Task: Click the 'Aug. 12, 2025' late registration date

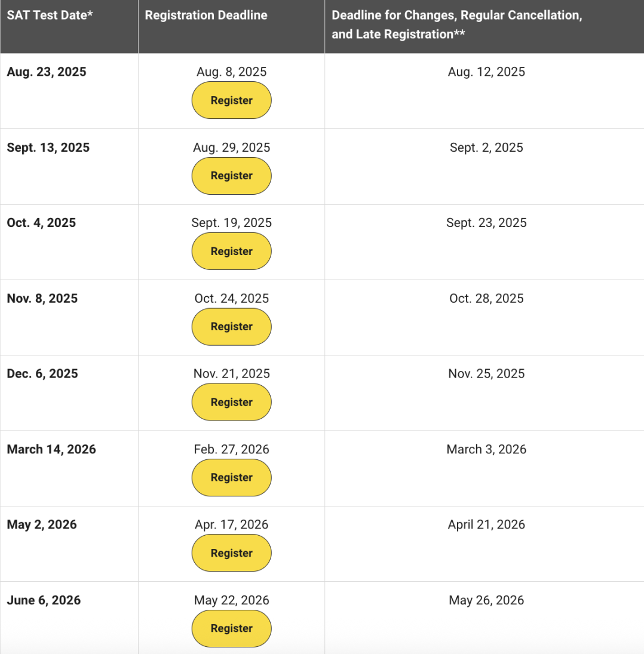Action: tap(486, 72)
